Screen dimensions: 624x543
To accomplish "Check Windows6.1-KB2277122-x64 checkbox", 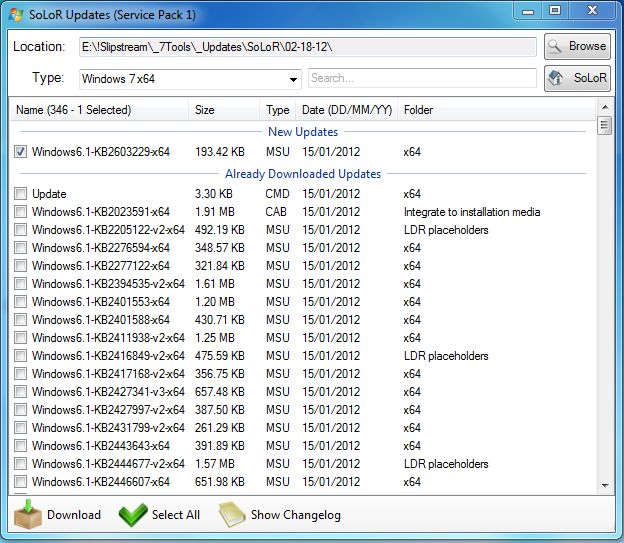I will tap(20, 266).
